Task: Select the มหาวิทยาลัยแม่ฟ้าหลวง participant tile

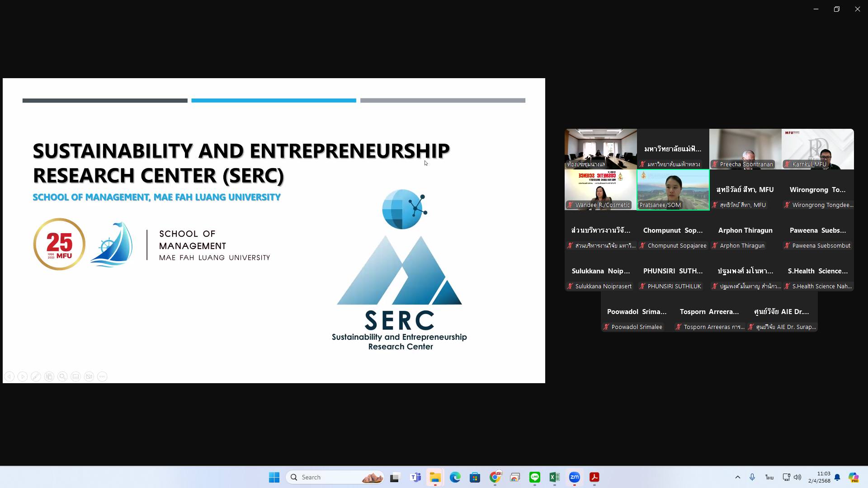Action: 673,149
